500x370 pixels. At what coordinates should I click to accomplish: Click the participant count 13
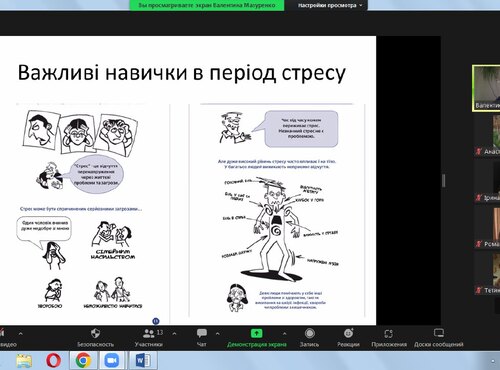click(x=160, y=332)
